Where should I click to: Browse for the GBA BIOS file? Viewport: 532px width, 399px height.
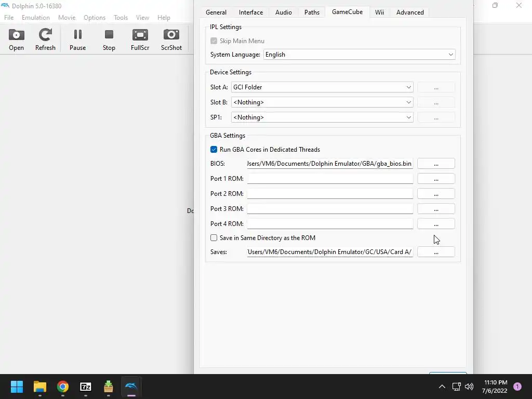[x=436, y=164]
